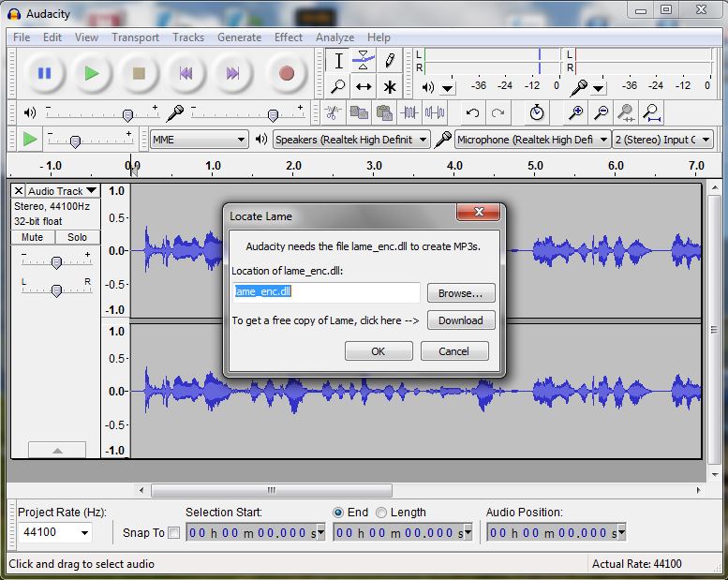Enable the Snap To checkbox
The width and height of the screenshot is (728, 580).
[x=173, y=532]
